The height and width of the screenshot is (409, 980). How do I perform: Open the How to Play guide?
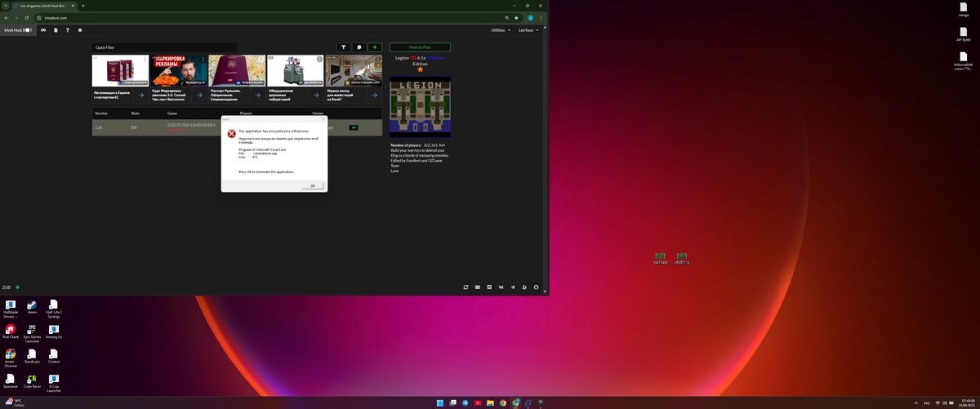tap(420, 47)
